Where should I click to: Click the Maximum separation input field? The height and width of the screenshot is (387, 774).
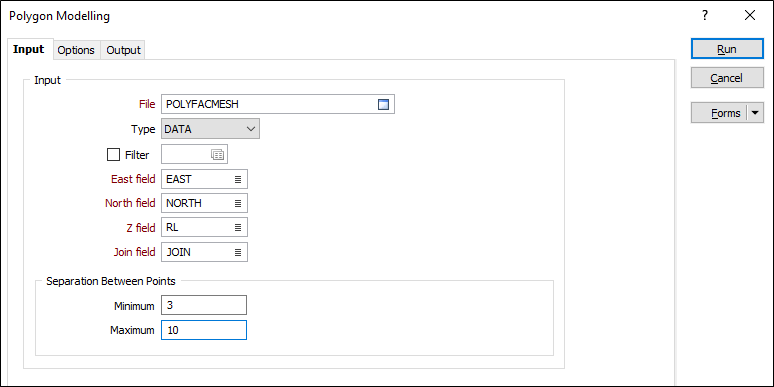(x=204, y=330)
